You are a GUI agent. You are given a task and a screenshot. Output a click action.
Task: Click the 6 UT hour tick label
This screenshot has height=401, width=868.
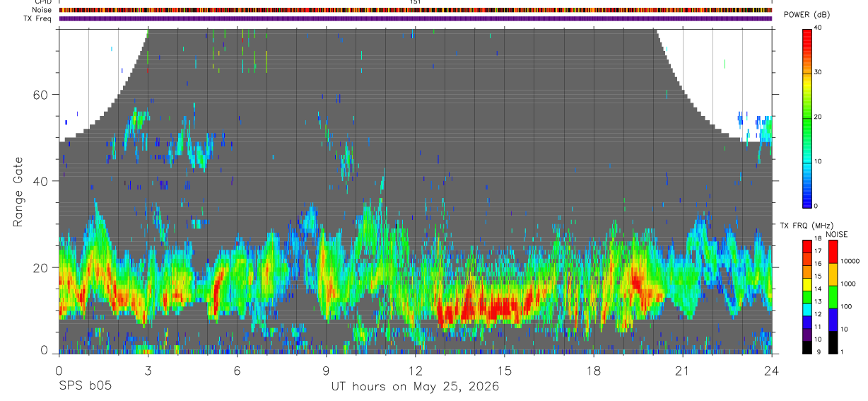237,371
